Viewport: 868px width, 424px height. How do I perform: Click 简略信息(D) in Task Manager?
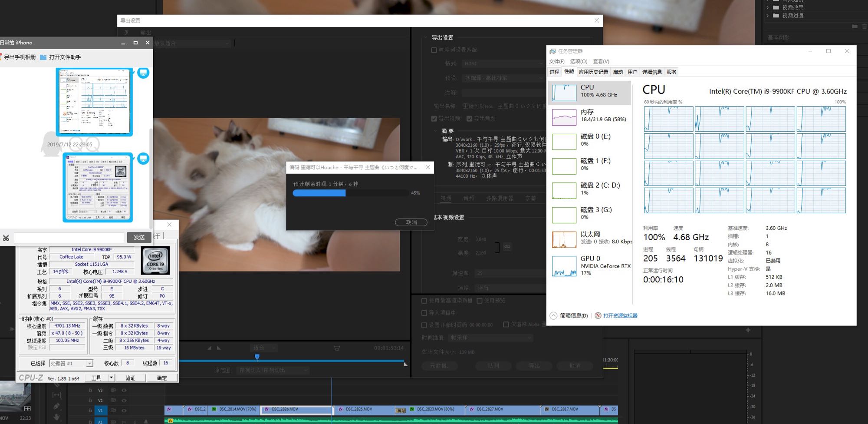574,316
